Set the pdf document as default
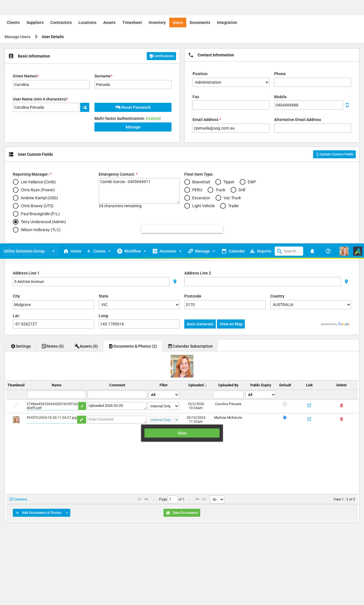Screen dimensions: 364x605 tap(285, 404)
